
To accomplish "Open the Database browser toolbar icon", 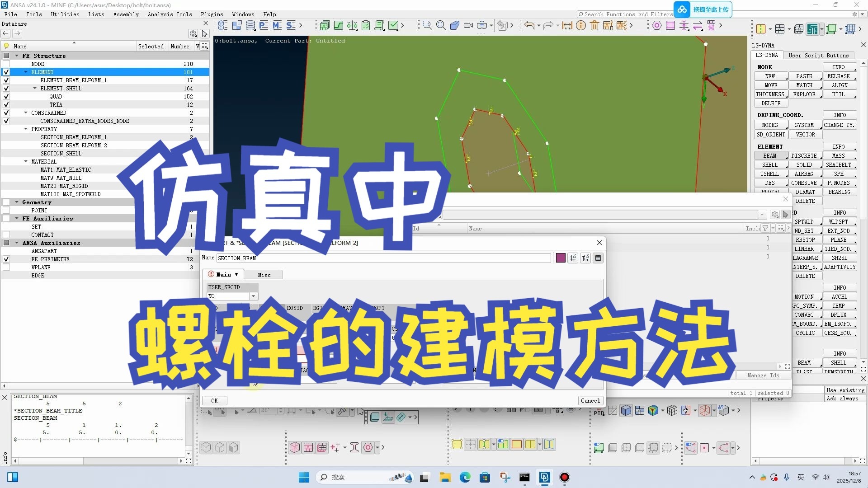I will tap(250, 26).
